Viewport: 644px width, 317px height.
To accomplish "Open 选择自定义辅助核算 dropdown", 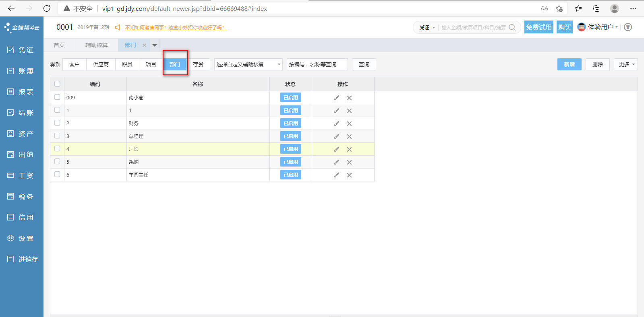I will [248, 64].
